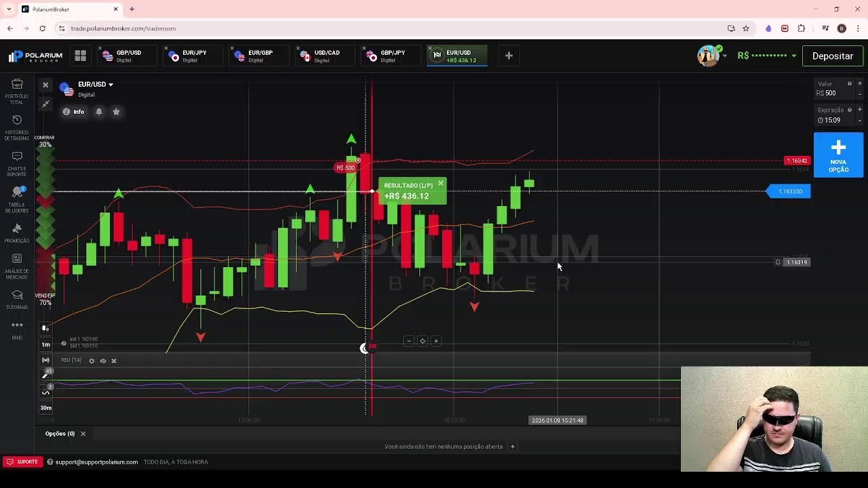The height and width of the screenshot is (488, 868).
Task: Open the account balance R$ dropdown
Action: (x=766, y=56)
